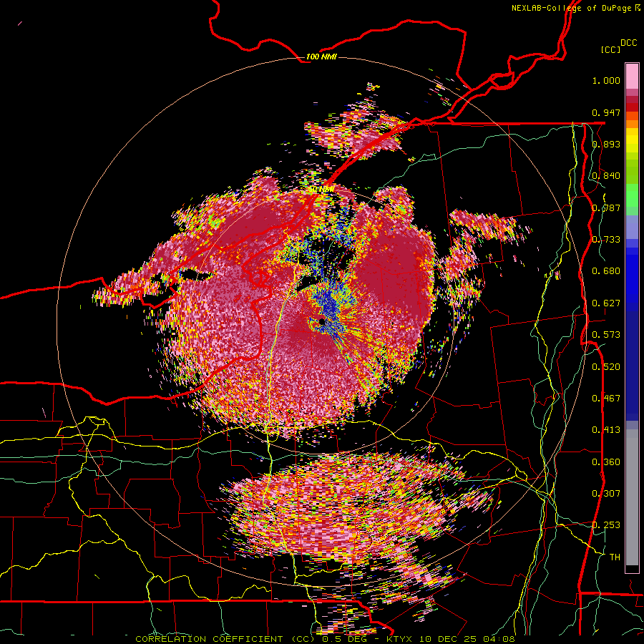Click the KTYX radar site identifier
Viewport: 644px width, 644px height.
pyautogui.click(x=398, y=639)
